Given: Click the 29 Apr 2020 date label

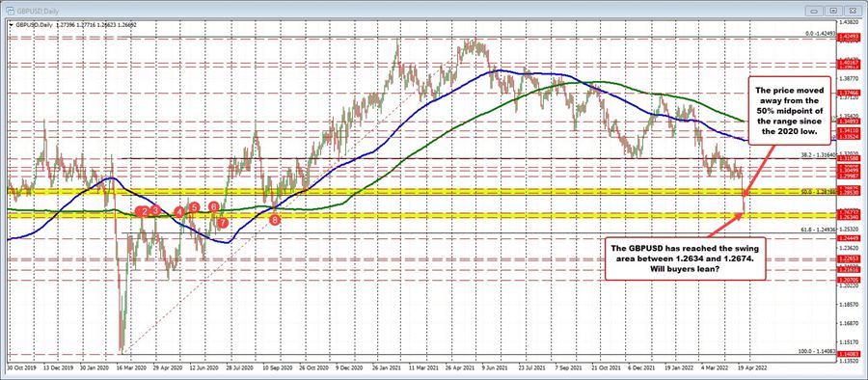Looking at the screenshot, I should [x=168, y=366].
